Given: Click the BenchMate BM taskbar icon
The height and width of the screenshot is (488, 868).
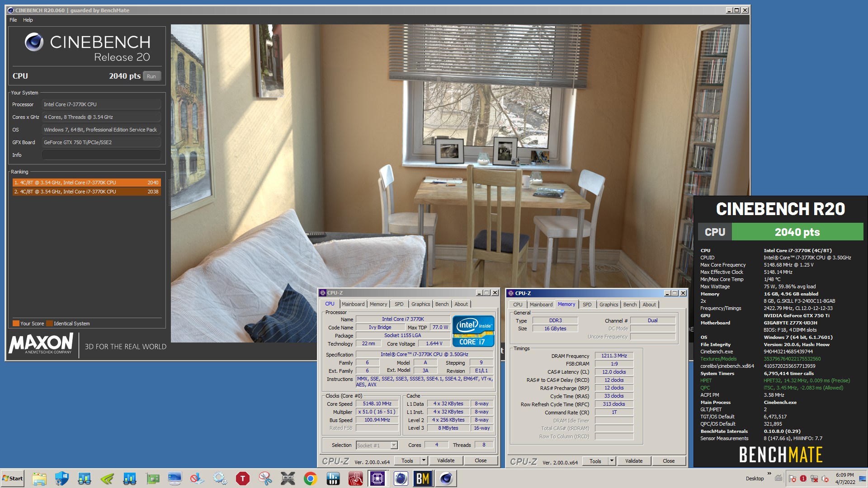Looking at the screenshot, I should (423, 478).
